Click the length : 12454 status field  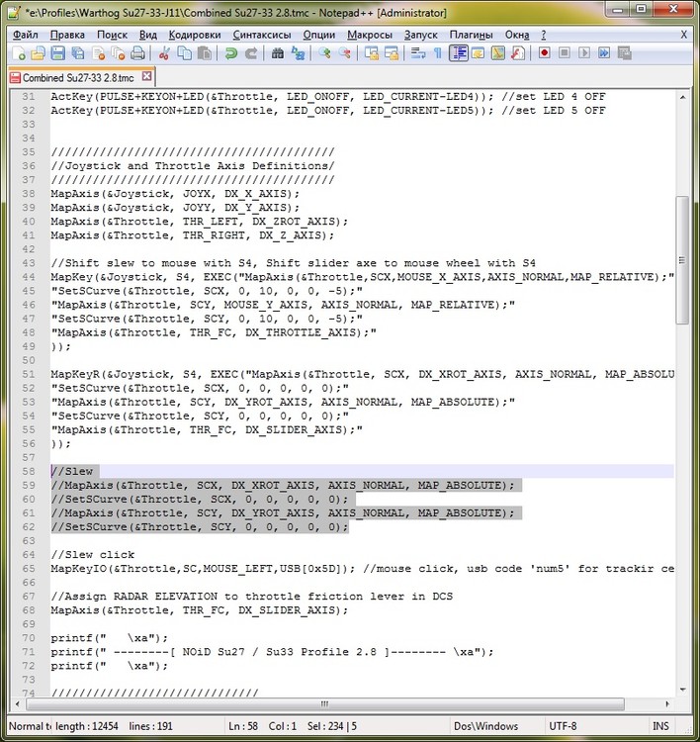(87, 726)
